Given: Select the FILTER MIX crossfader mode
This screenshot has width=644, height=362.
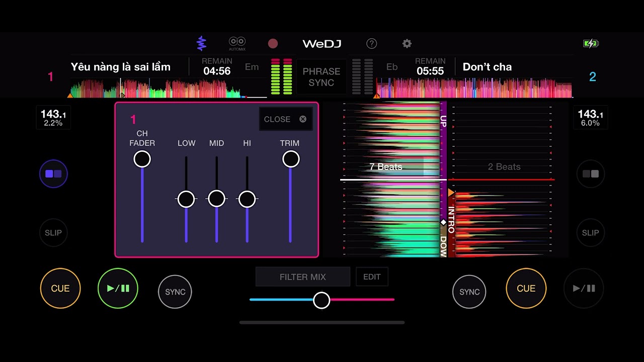Looking at the screenshot, I should pos(303,277).
